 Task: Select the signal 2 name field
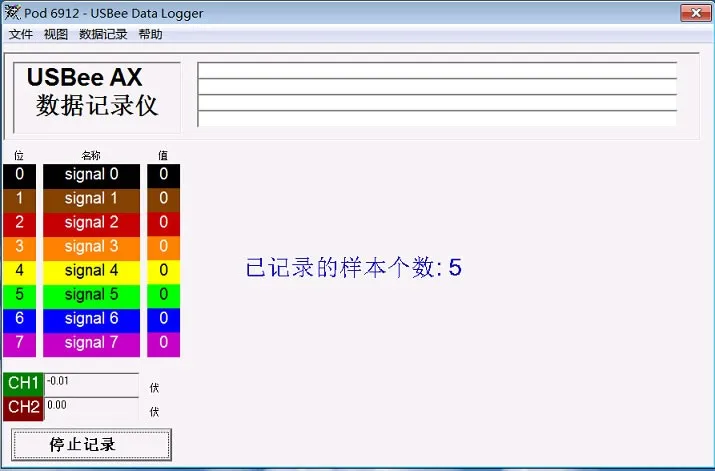pyautogui.click(x=91, y=225)
